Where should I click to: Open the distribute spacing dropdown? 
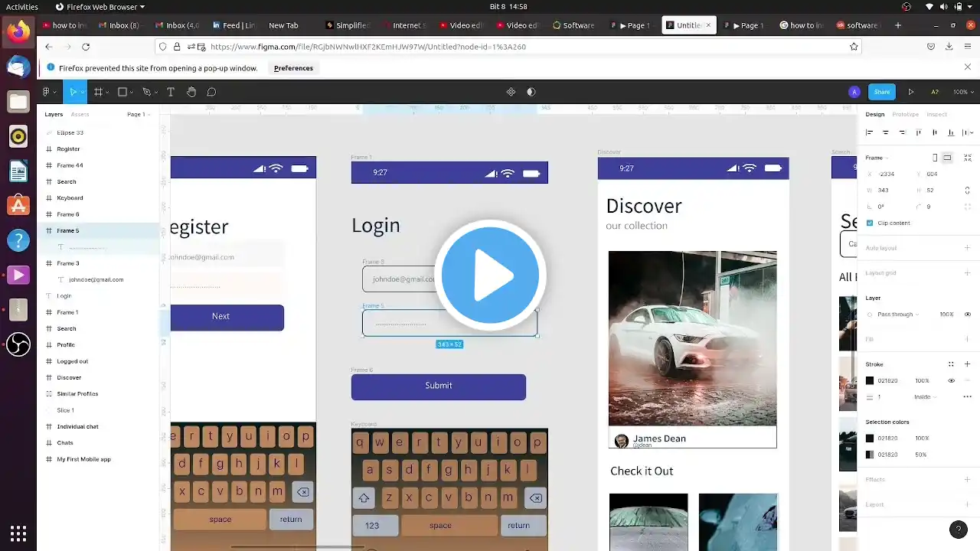pyautogui.click(x=969, y=132)
